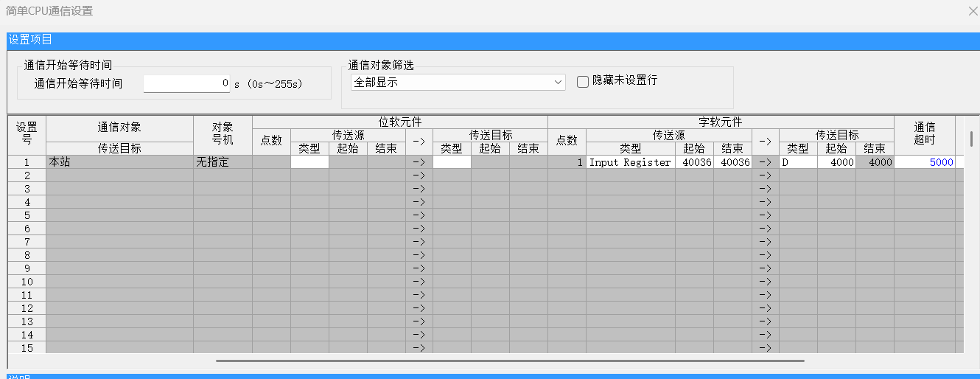
Task: Select the 本站 cell in row 1
Action: [x=119, y=162]
